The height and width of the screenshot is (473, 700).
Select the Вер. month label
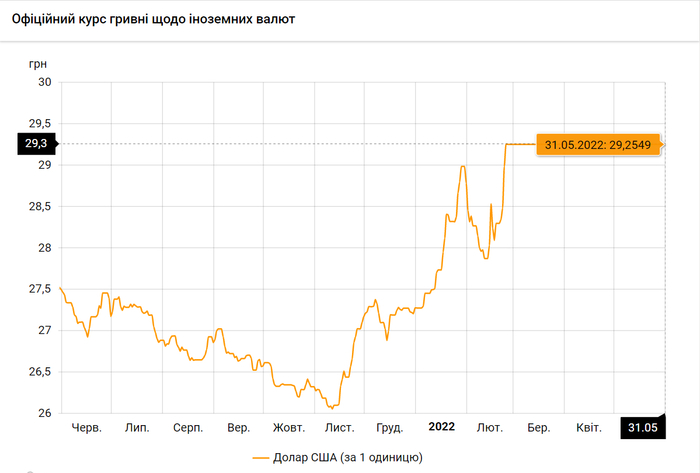click(239, 427)
